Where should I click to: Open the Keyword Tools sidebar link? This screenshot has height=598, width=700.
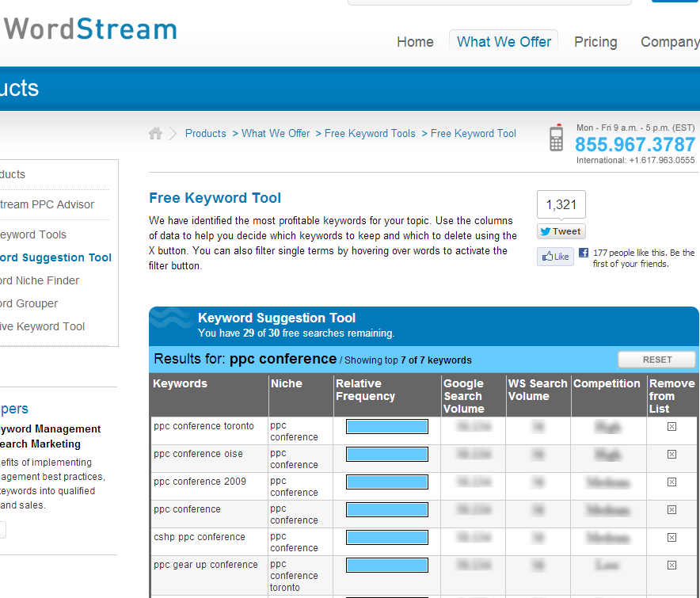click(33, 234)
